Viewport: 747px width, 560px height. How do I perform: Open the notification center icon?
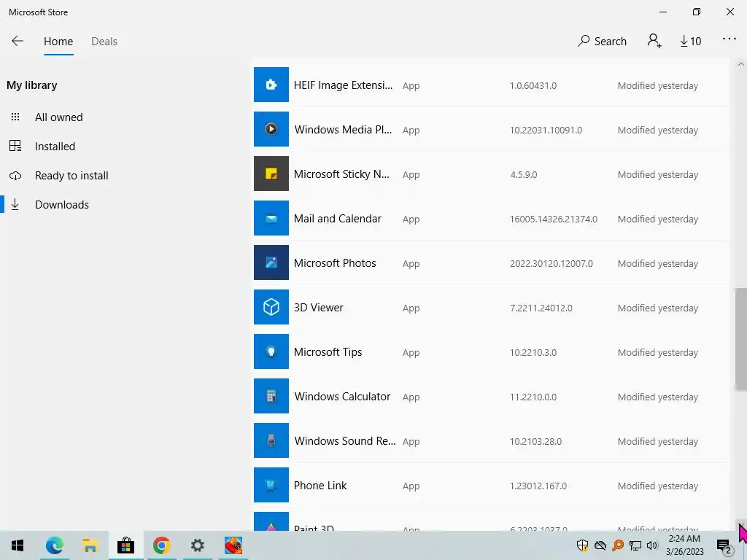click(x=724, y=545)
